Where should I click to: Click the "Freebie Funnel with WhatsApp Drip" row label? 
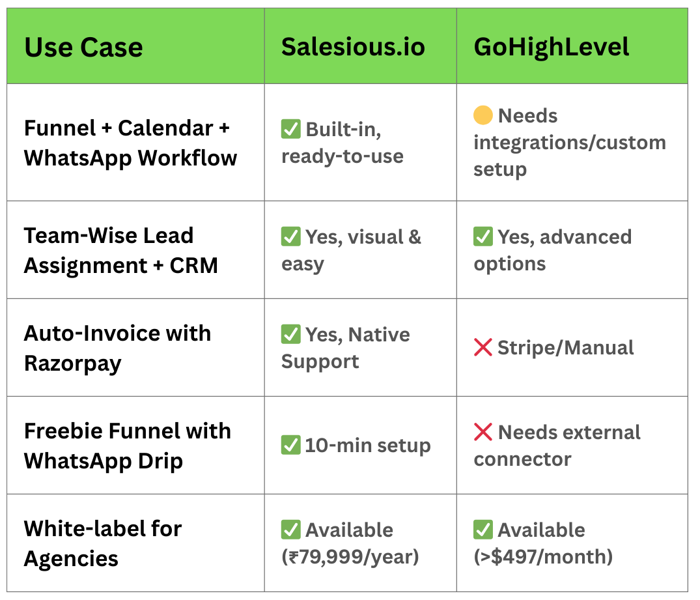coord(127,446)
